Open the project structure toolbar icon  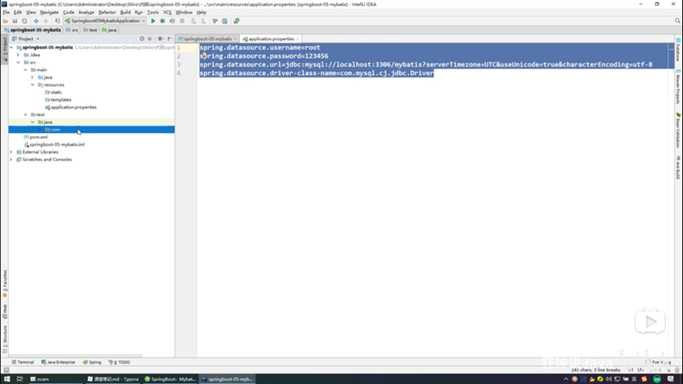click(225, 21)
